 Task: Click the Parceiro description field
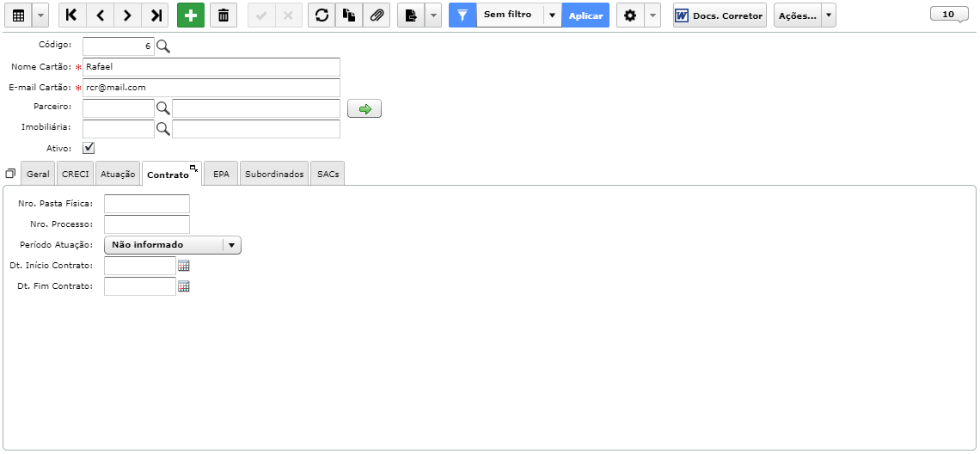point(256,108)
